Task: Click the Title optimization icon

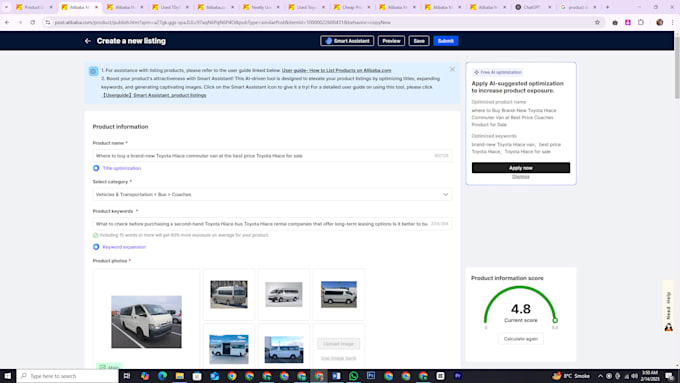Action: click(x=96, y=168)
